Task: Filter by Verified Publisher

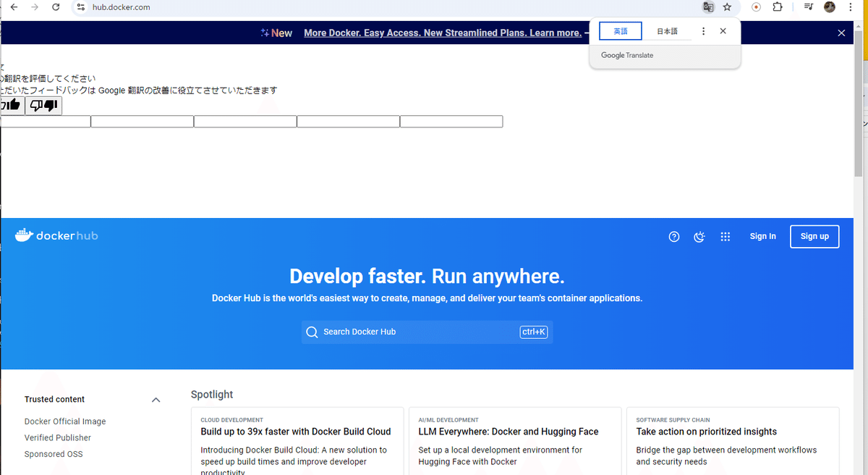Action: (58, 437)
